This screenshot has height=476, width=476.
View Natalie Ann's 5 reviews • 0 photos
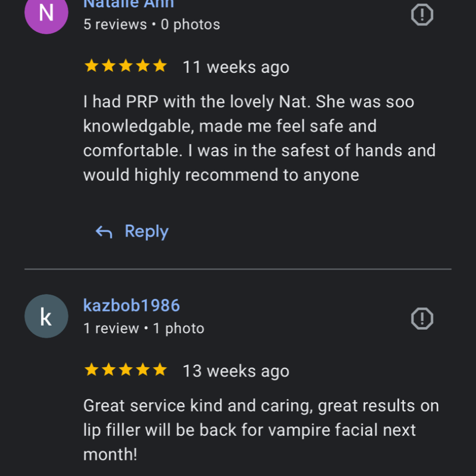pos(152,25)
